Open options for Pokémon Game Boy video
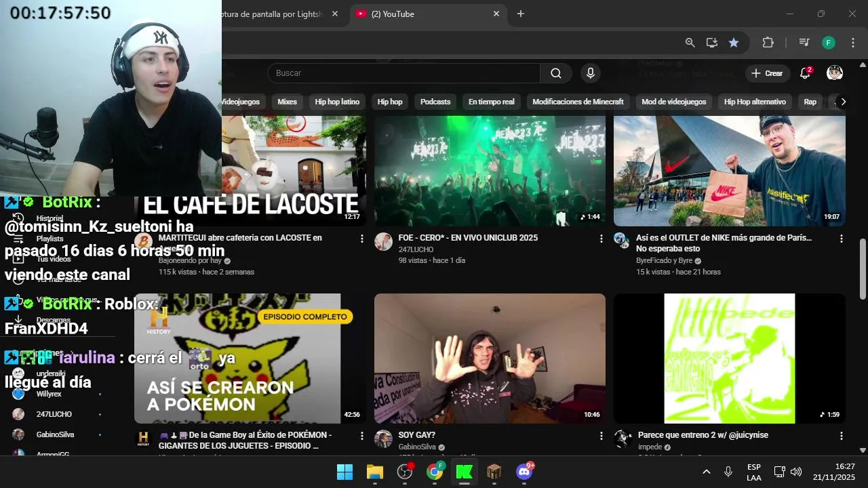This screenshot has width=868, height=488. pos(362,436)
